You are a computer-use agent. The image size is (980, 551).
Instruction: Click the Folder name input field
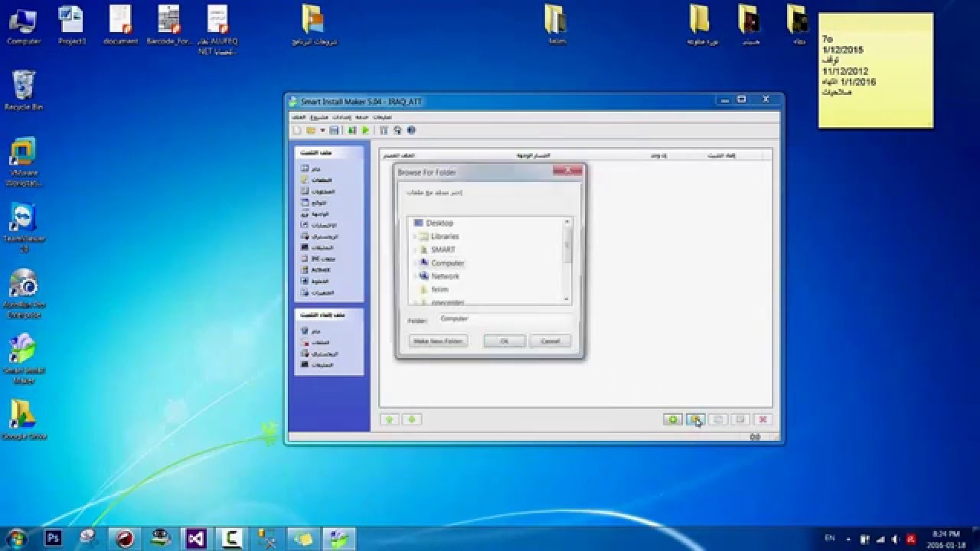click(x=504, y=318)
